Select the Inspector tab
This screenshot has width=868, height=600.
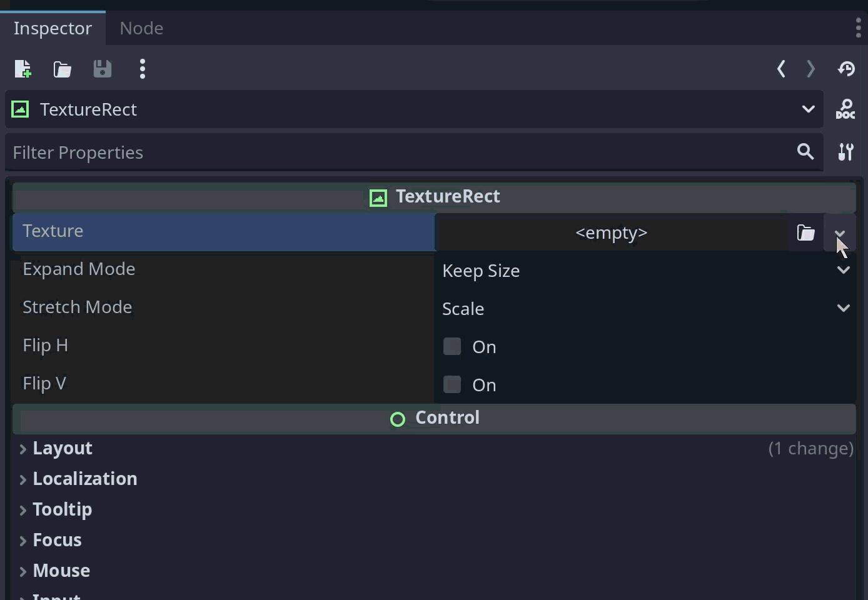(x=53, y=28)
